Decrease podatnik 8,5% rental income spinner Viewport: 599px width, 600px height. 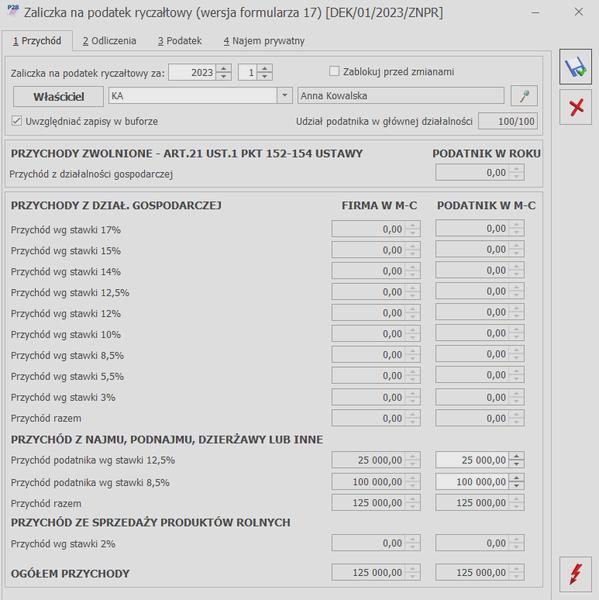[516, 485]
